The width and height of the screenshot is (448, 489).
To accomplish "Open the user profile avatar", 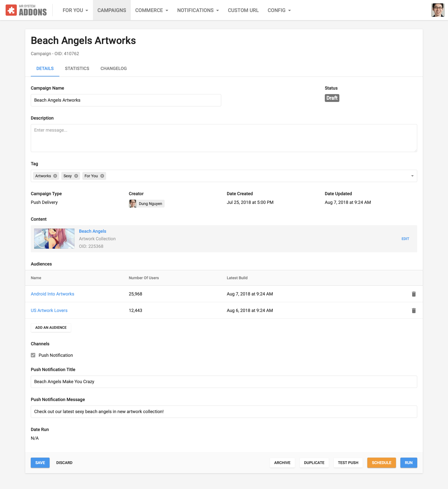I will [x=438, y=10].
